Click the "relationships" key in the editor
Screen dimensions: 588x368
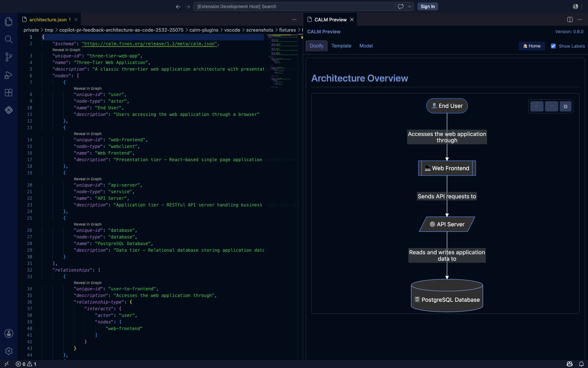pos(73,270)
